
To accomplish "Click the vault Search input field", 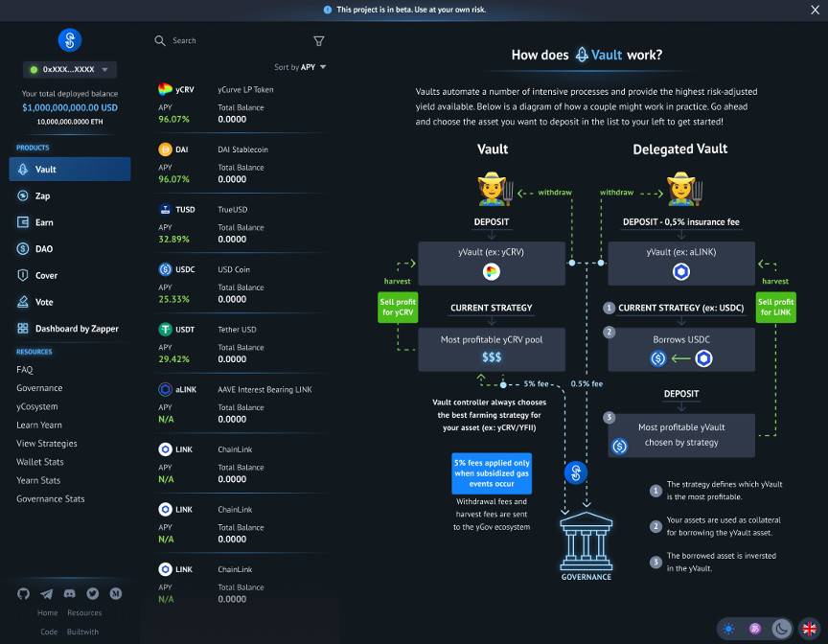I will [x=230, y=41].
